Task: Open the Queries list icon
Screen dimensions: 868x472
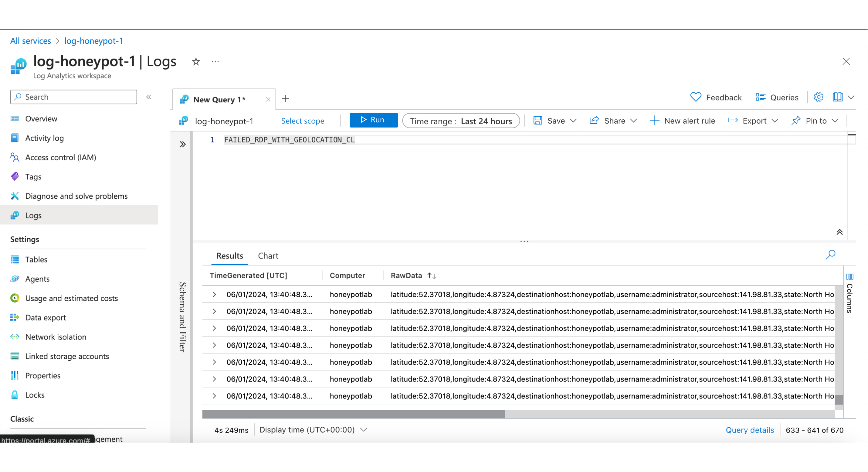Action: (x=760, y=97)
